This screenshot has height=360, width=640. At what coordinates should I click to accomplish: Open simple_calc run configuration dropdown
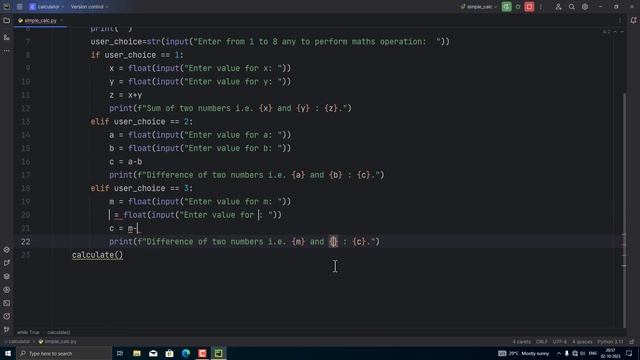479,7
